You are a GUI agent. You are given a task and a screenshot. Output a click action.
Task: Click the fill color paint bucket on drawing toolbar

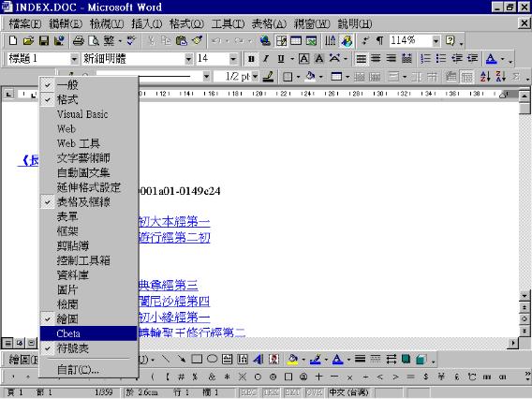click(293, 360)
